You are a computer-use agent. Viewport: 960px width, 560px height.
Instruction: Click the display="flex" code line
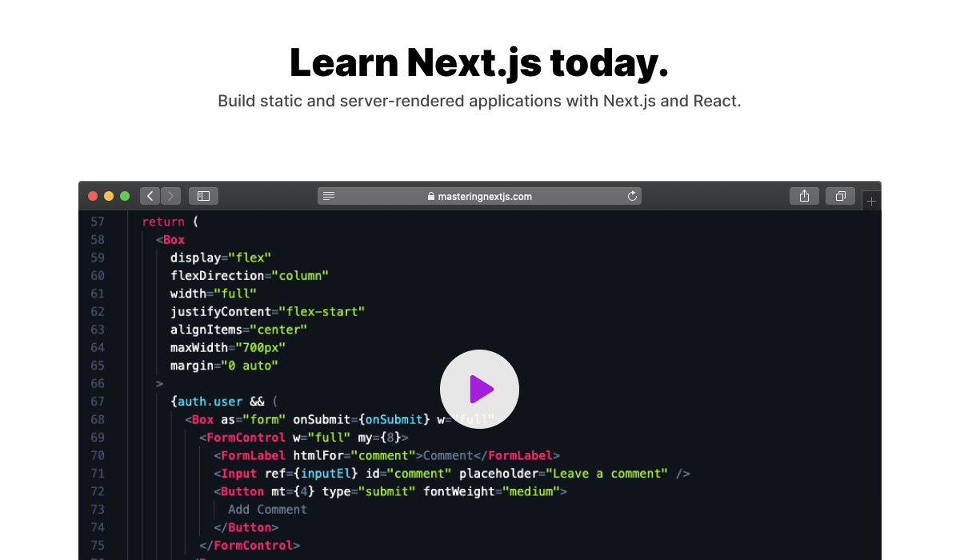(221, 258)
